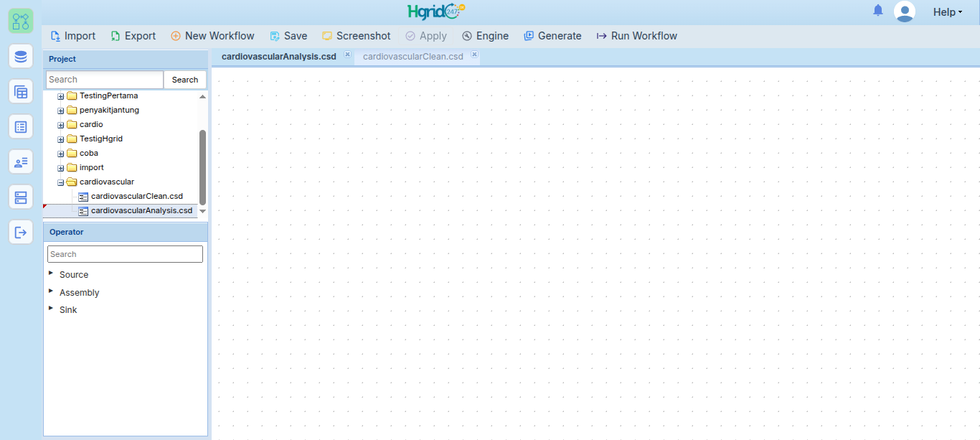Switch to the cardiovascularClean.csd tab

tap(413, 57)
